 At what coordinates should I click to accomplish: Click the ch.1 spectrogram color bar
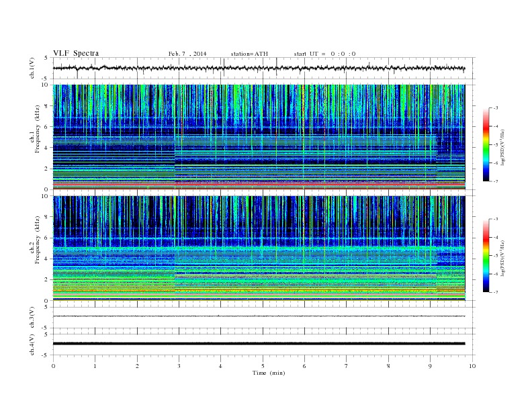click(x=486, y=144)
